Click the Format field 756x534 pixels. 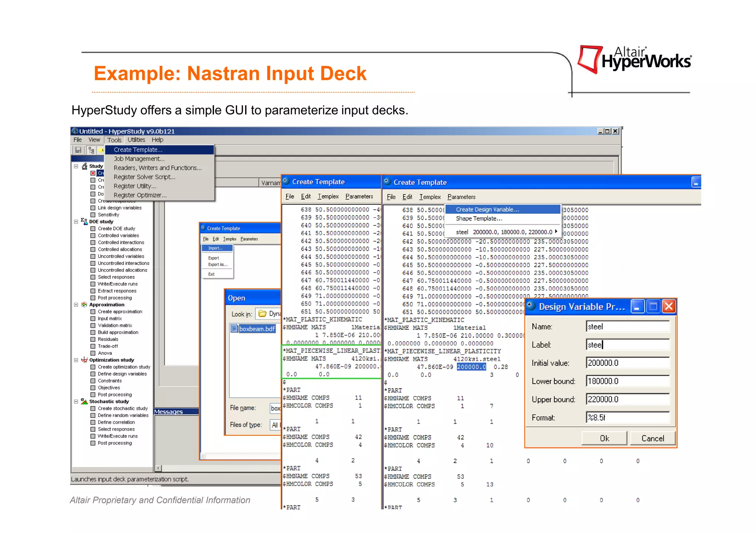(x=628, y=417)
